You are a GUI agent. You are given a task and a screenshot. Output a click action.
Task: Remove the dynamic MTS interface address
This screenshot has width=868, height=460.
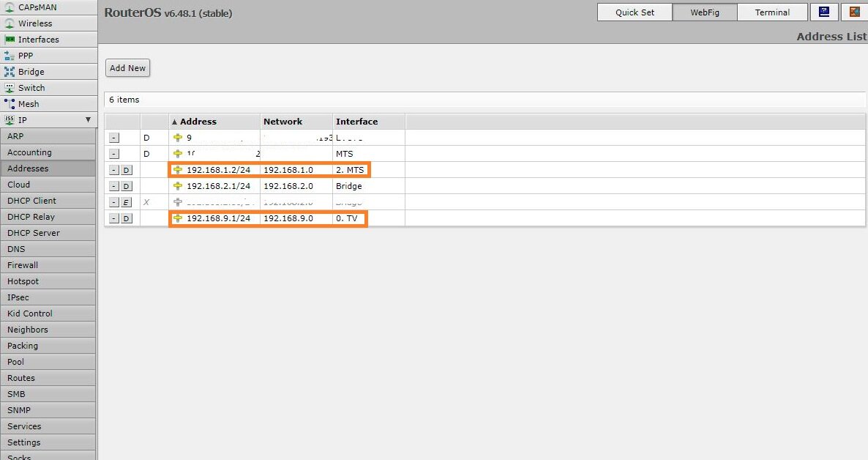pyautogui.click(x=114, y=154)
